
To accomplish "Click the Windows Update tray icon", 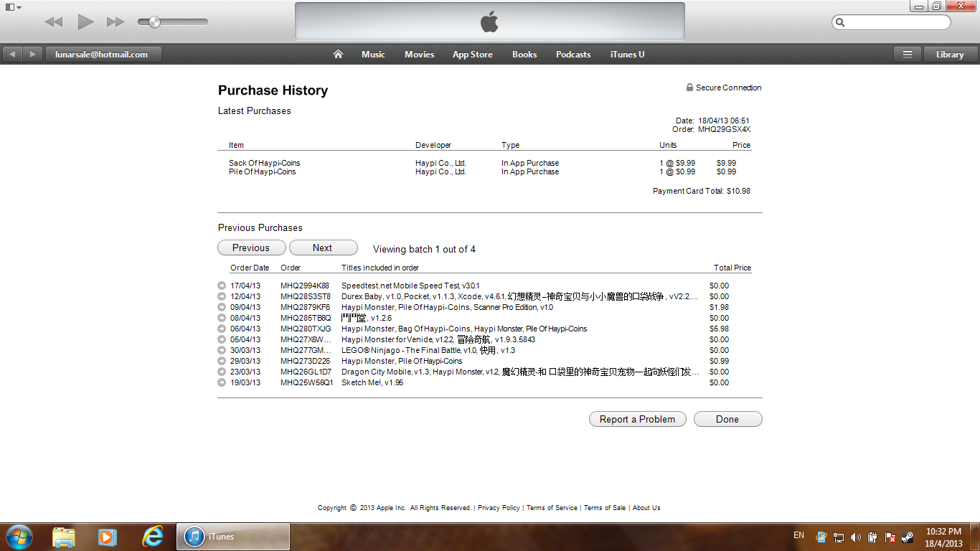I will click(821, 537).
